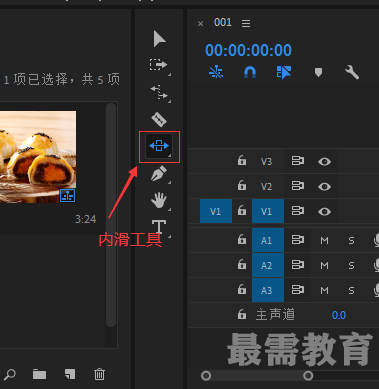Toggle insert sequence as nest option
This screenshot has width=379, height=389.
(216, 72)
